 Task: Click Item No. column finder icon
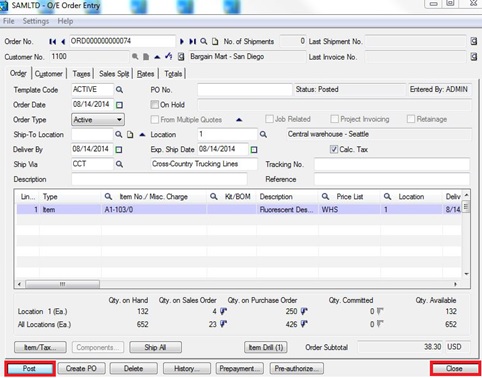(x=108, y=197)
